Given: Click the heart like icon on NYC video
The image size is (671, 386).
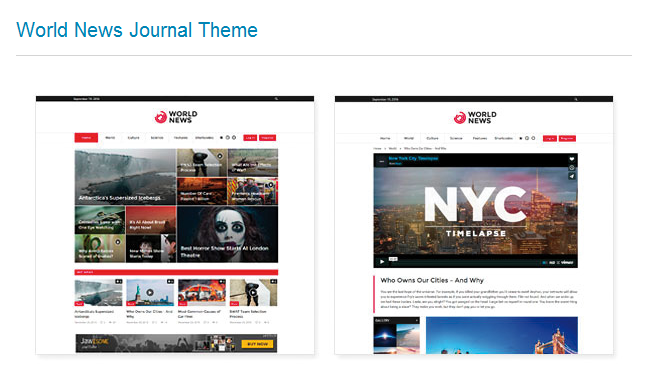Looking at the screenshot, I should click(572, 159).
